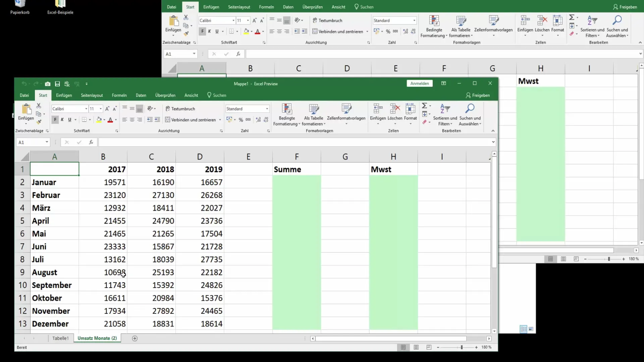Switch to page break preview in Mappe1 status bar
This screenshot has width=644, height=362.
[429, 347]
